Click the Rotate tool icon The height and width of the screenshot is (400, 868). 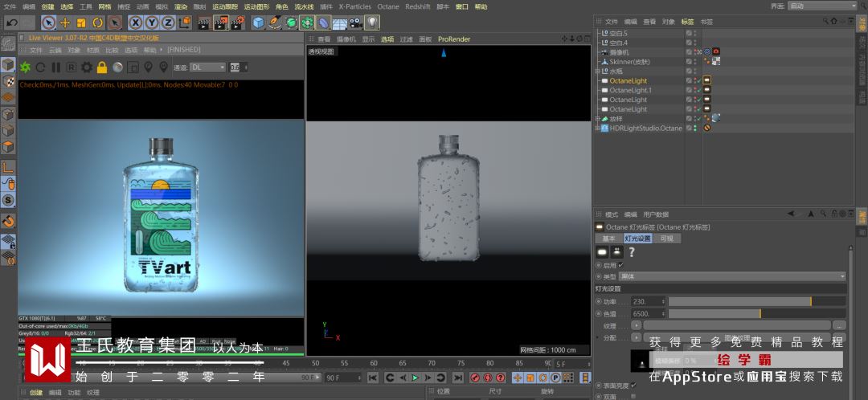pos(97,22)
